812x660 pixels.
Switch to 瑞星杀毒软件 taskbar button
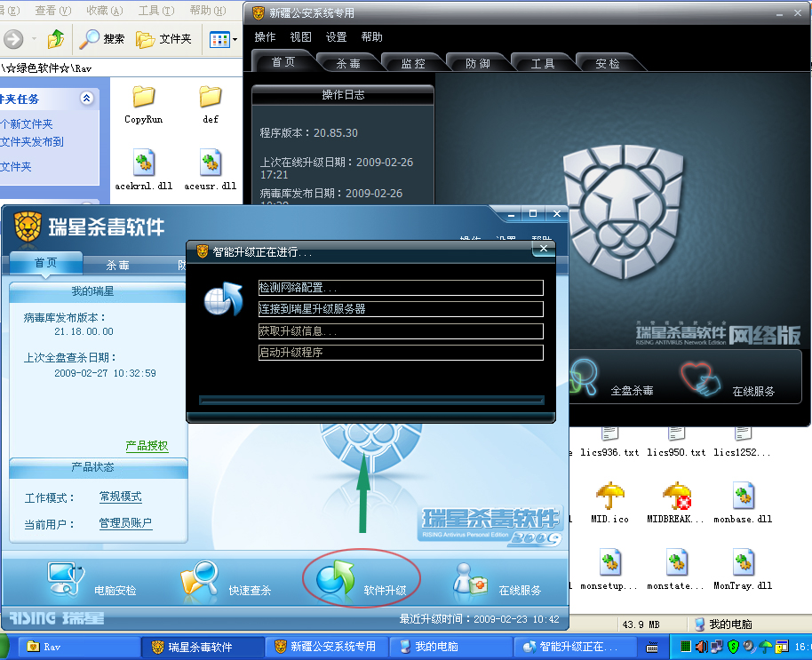[x=203, y=647]
